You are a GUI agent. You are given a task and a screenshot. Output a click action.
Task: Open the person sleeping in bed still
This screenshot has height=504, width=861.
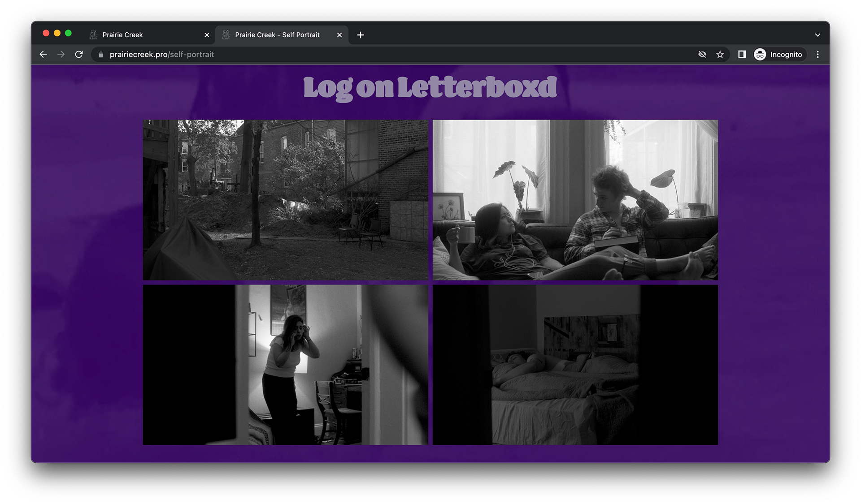[575, 365]
